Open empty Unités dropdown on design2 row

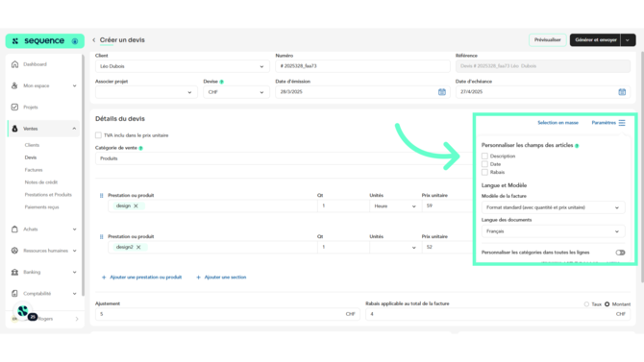point(394,247)
